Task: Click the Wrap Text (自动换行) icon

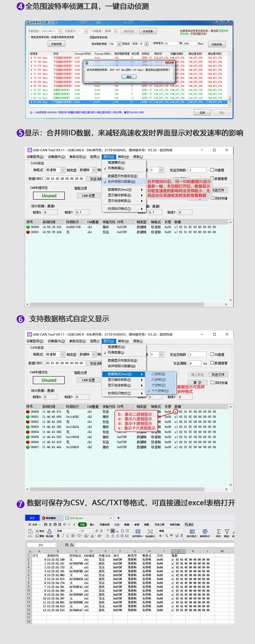Action: click(150, 531)
